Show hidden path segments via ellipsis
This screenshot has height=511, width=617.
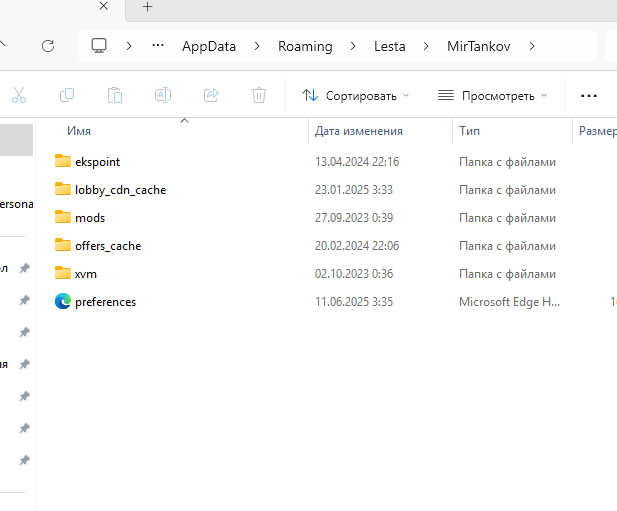[x=158, y=46]
